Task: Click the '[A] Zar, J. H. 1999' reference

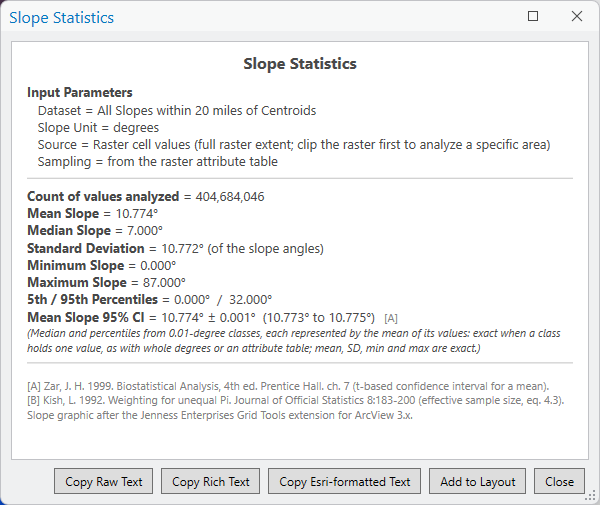Action: (x=288, y=386)
